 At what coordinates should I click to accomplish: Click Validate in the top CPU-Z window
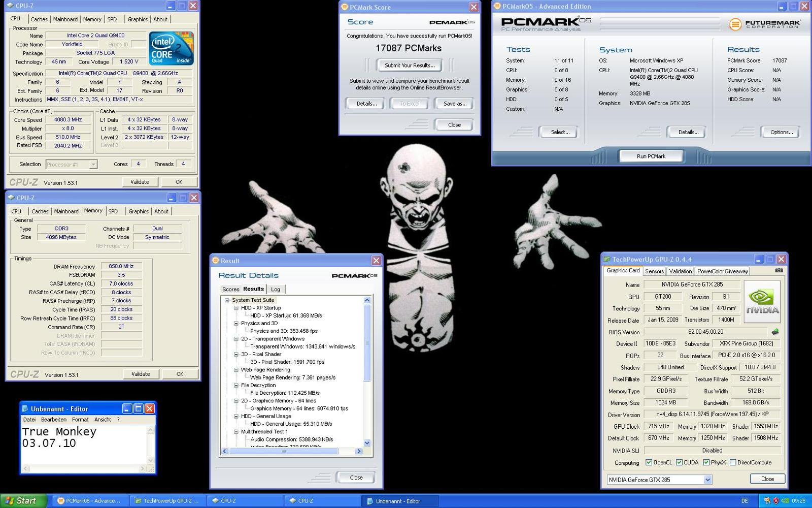(140, 182)
